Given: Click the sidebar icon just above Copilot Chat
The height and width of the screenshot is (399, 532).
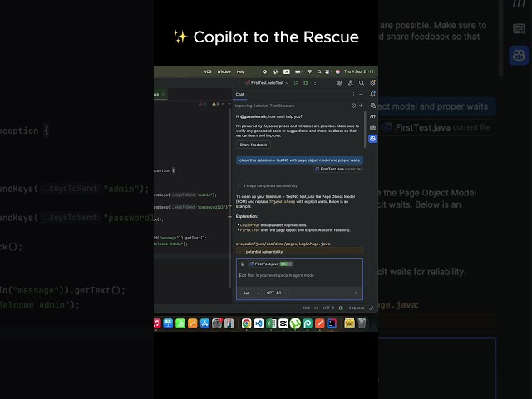Looking at the screenshot, I should (x=373, y=127).
